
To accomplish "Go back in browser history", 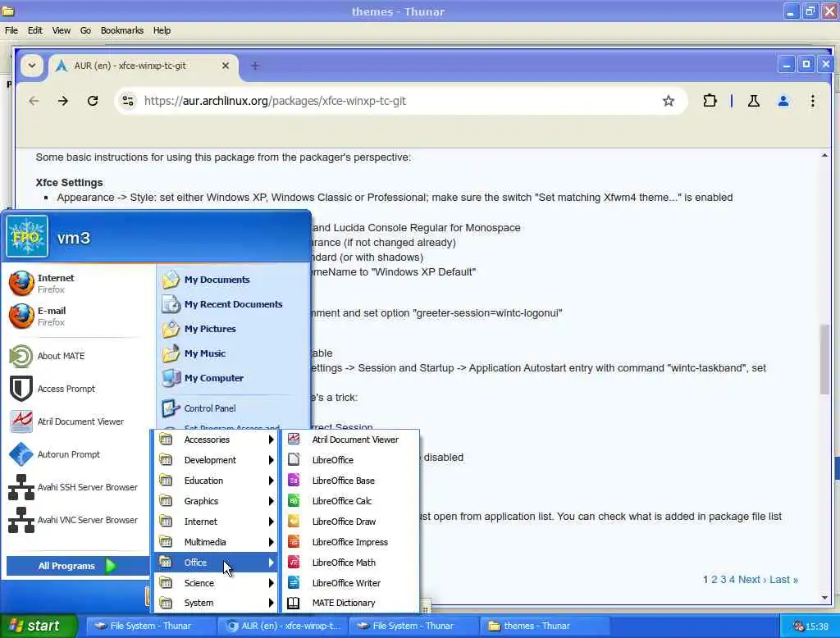I will pos(34,101).
